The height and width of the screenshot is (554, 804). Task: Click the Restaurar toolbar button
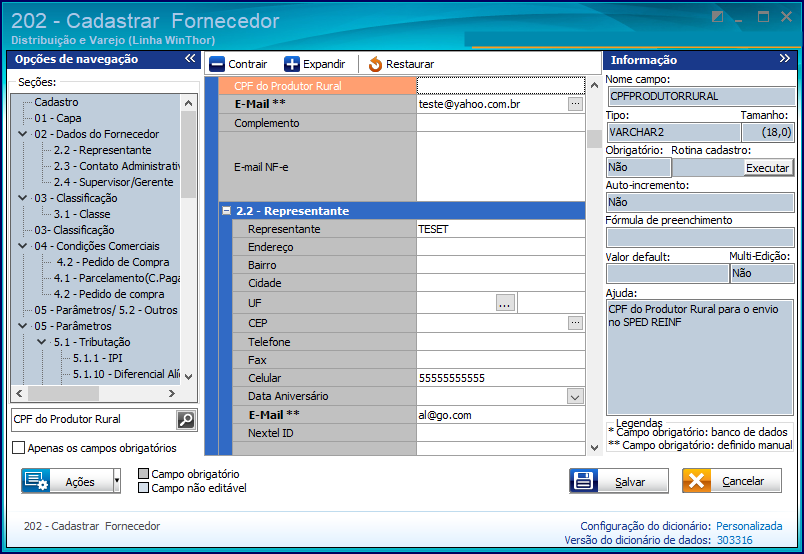pos(401,64)
